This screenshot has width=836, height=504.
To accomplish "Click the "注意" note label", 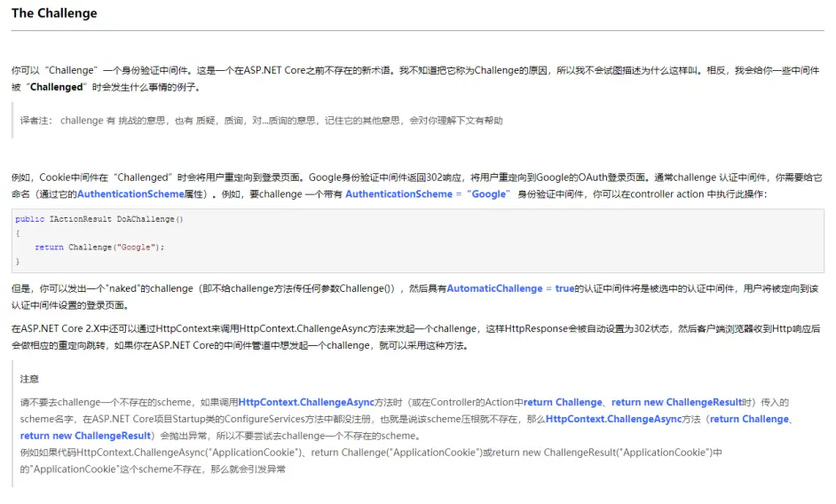I will coord(29,379).
